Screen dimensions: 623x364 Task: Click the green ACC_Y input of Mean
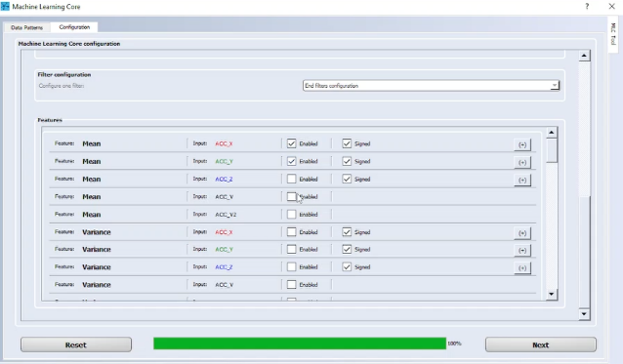[x=224, y=162]
